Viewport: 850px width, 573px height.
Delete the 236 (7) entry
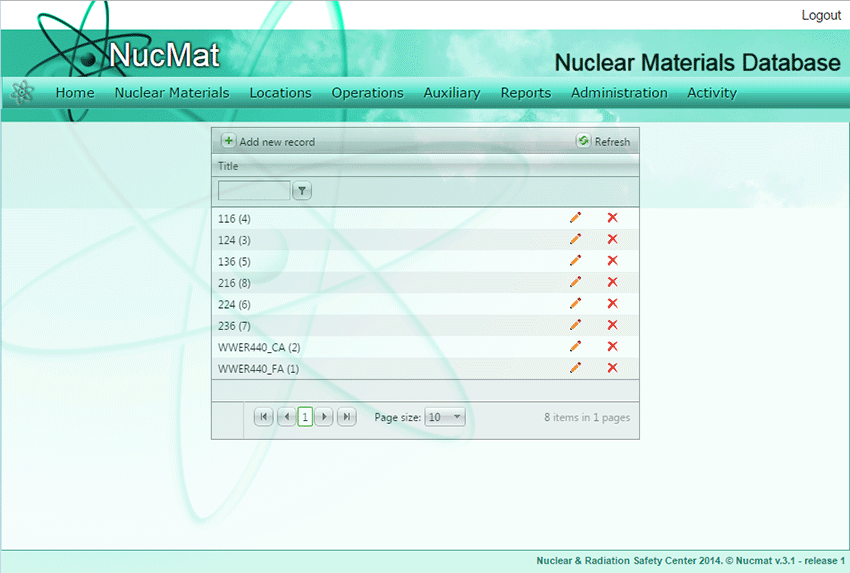point(612,325)
